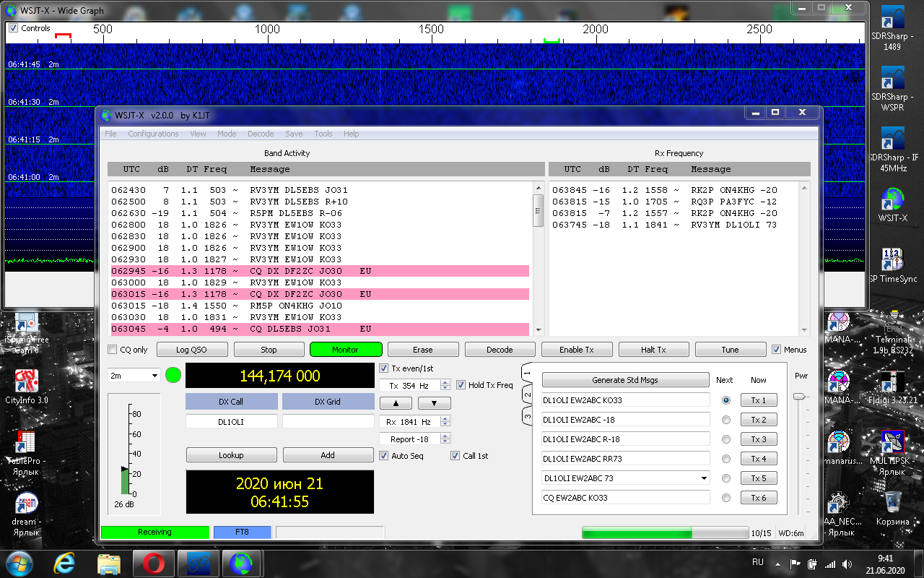Click the Opera browser taskbar icon
The width and height of the screenshot is (924, 578).
[152, 562]
